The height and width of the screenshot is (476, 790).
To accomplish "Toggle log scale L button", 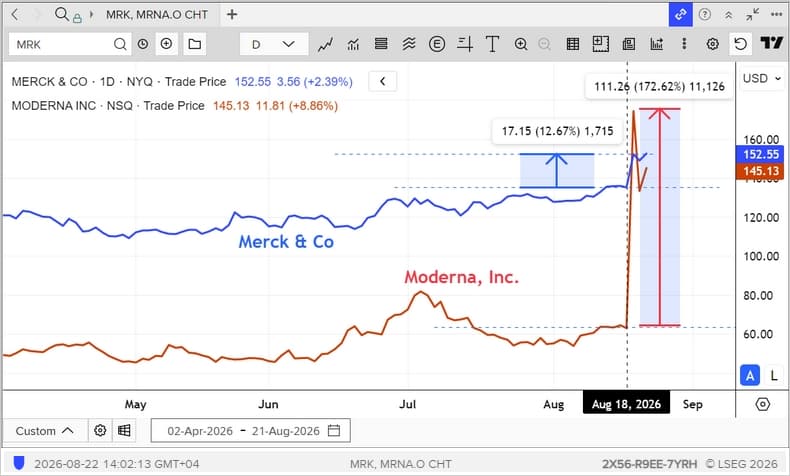I will click(x=774, y=375).
